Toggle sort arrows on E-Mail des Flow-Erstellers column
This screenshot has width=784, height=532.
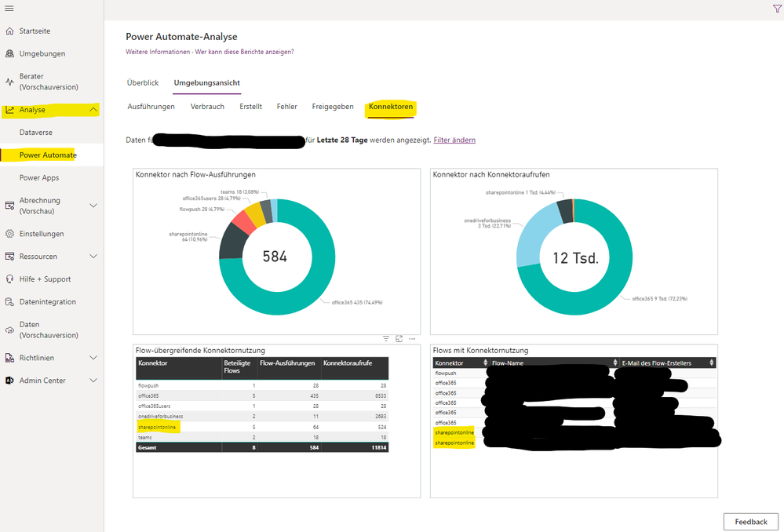pos(712,363)
